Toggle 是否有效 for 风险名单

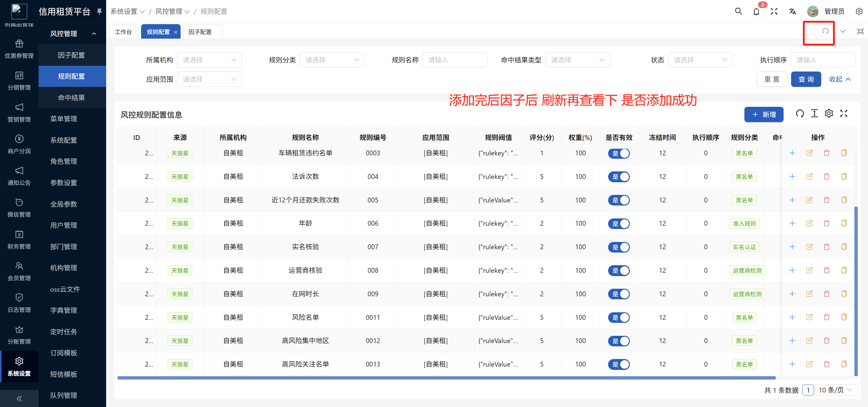click(619, 318)
